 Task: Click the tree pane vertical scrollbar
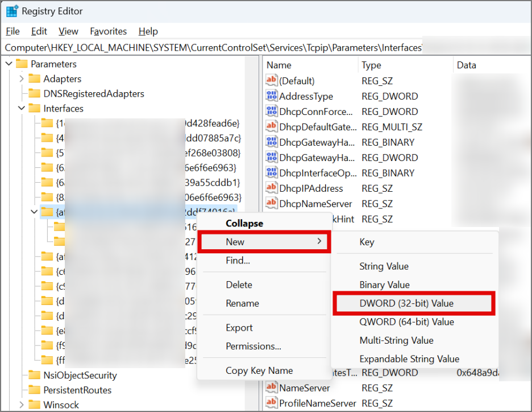coord(251,234)
